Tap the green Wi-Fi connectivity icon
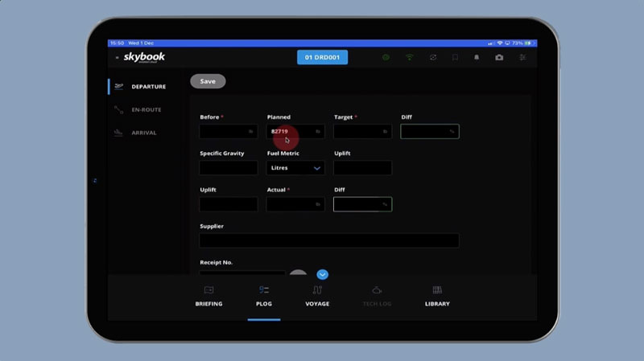644x361 pixels. pyautogui.click(x=409, y=58)
